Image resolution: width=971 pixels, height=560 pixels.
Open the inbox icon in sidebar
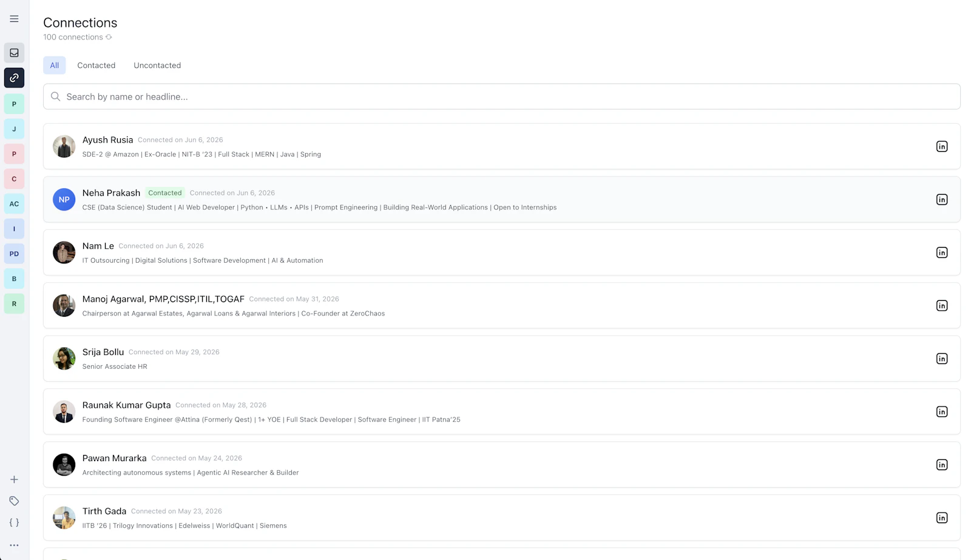(x=14, y=53)
